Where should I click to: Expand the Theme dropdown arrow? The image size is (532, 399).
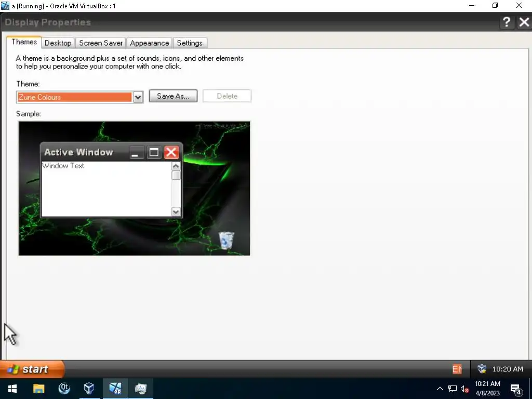click(x=138, y=97)
